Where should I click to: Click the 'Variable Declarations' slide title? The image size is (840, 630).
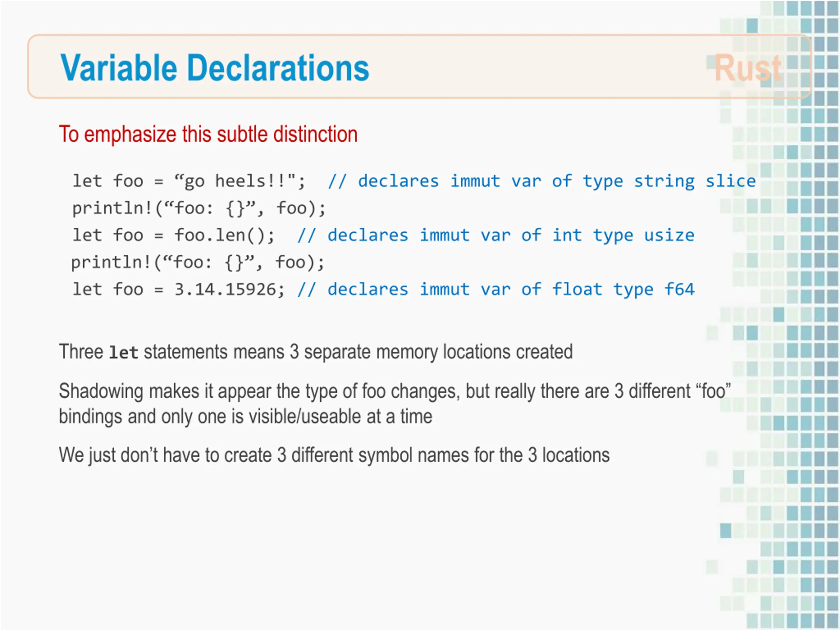(x=215, y=68)
